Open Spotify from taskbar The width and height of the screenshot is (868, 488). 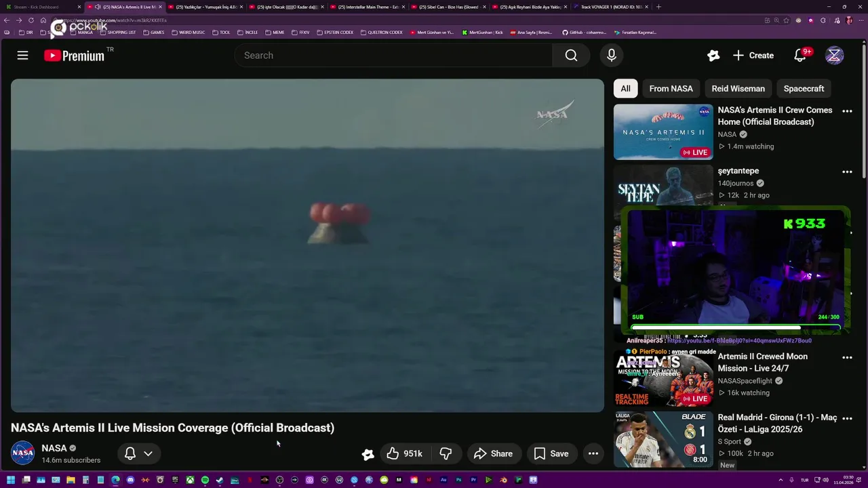point(205,480)
